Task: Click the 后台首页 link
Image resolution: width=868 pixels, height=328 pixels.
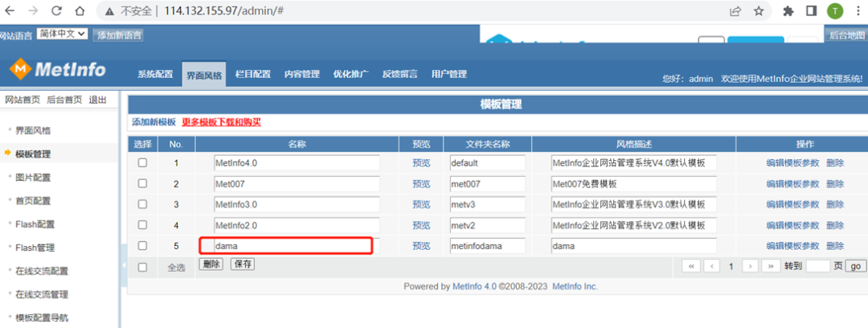Action: pyautogui.click(x=64, y=100)
